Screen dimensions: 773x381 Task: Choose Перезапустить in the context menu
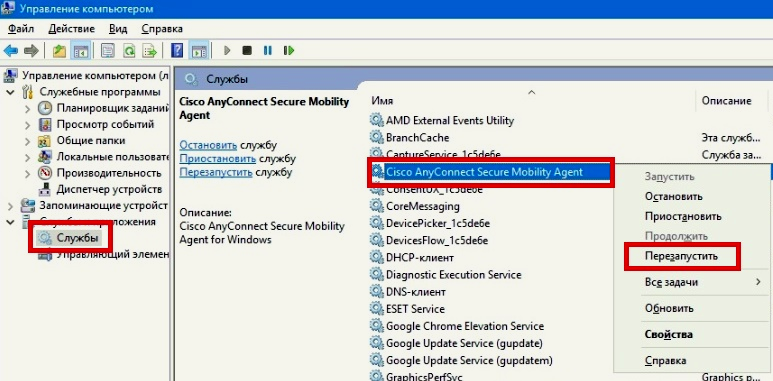click(681, 256)
